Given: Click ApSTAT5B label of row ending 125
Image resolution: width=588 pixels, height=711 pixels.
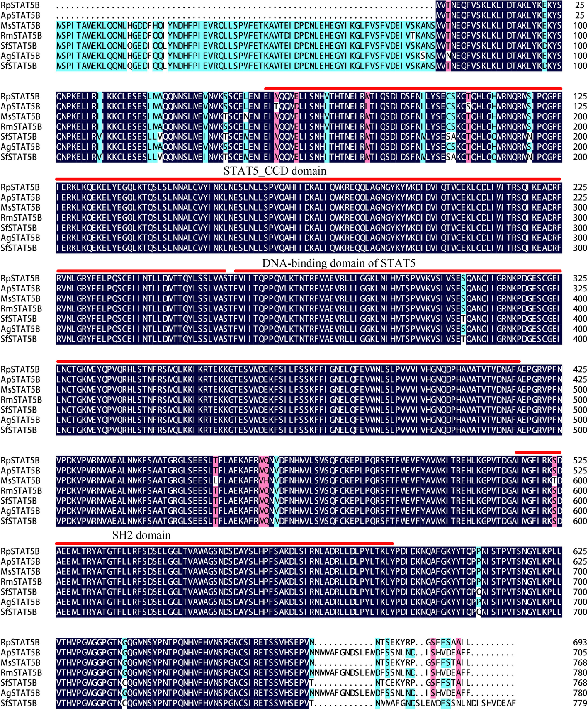Looking at the screenshot, I should (x=20, y=107).
